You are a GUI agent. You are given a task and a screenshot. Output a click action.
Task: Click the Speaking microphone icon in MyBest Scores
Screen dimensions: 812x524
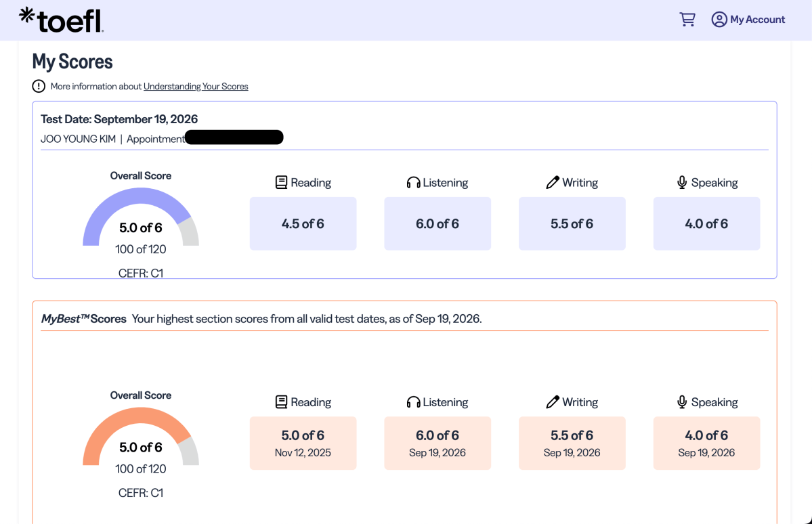(x=682, y=402)
